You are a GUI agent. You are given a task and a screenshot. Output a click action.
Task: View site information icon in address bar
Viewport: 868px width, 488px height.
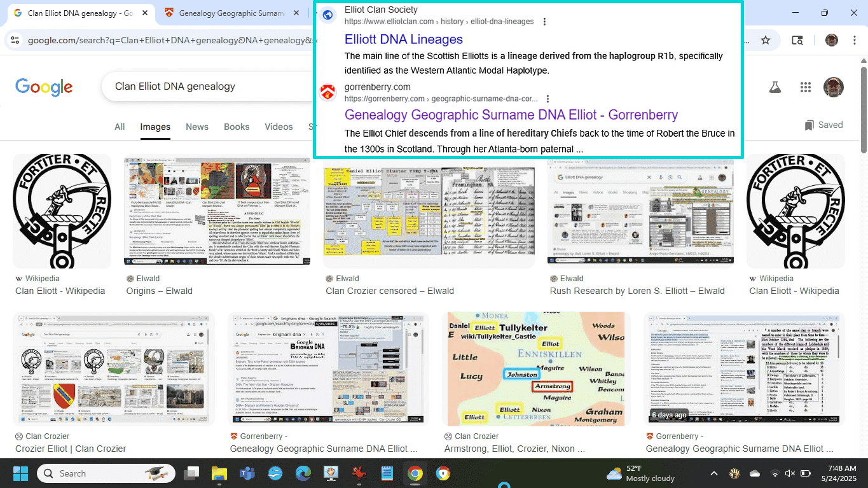15,40
